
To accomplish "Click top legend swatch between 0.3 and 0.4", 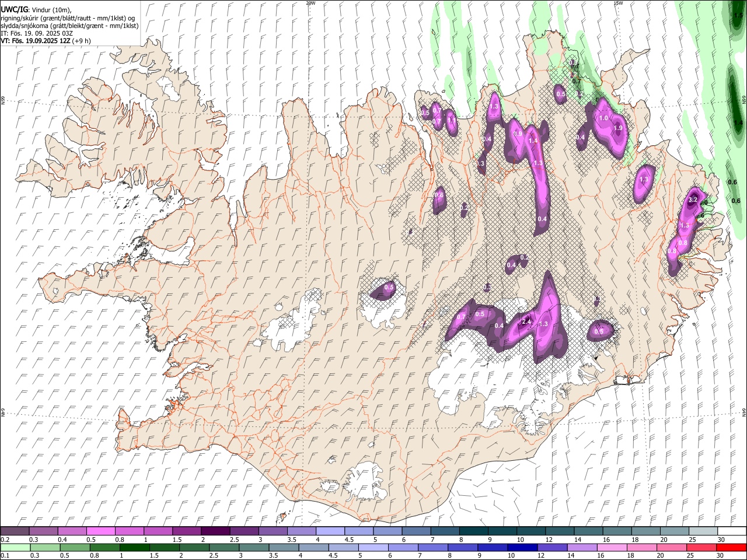I will coord(43,531).
